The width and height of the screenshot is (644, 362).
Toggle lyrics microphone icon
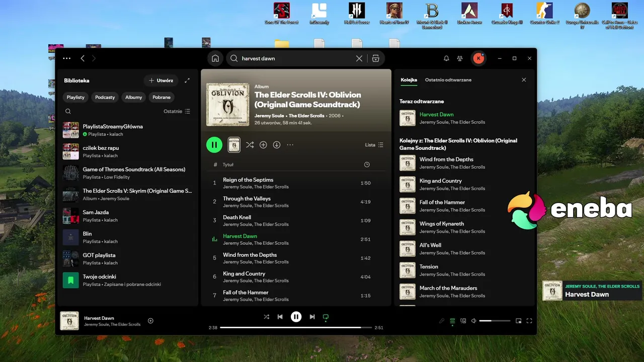pos(442,321)
